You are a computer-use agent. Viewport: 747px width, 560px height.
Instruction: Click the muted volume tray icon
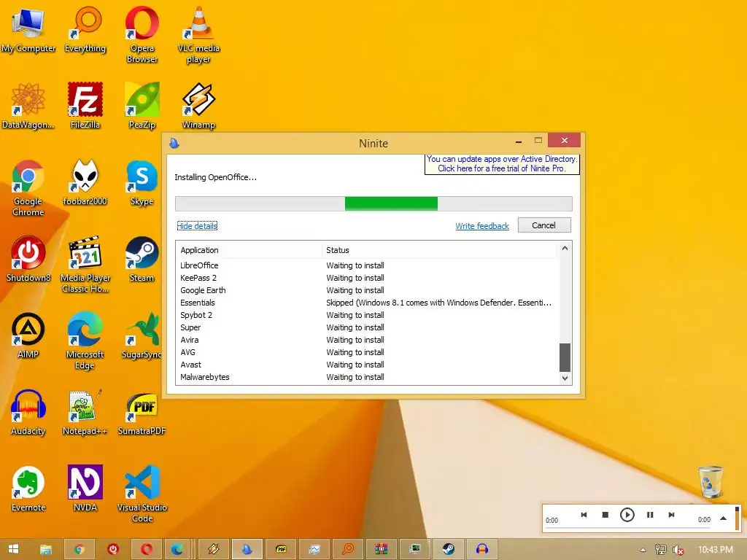(x=678, y=550)
